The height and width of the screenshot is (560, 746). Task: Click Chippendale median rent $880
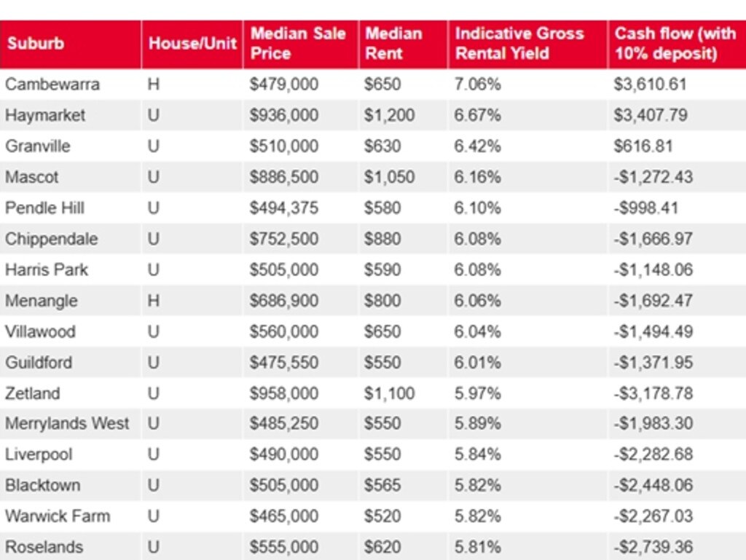pos(382,239)
